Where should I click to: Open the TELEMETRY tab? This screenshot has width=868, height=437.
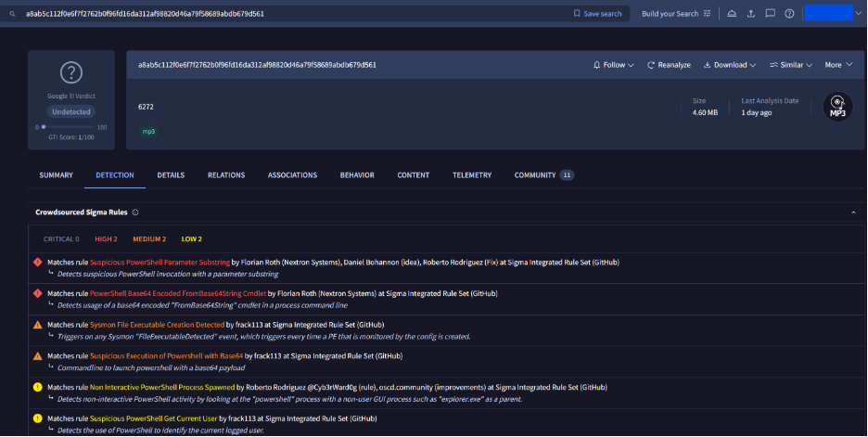point(472,175)
